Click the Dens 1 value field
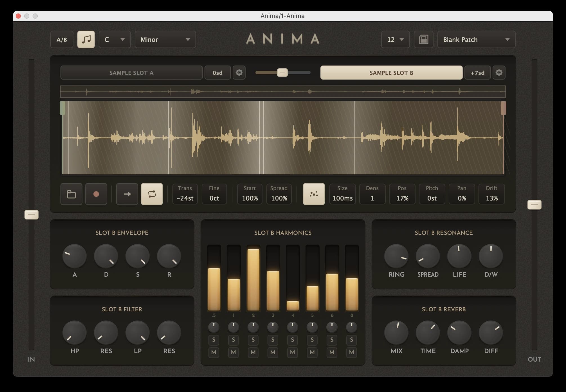 [372, 194]
